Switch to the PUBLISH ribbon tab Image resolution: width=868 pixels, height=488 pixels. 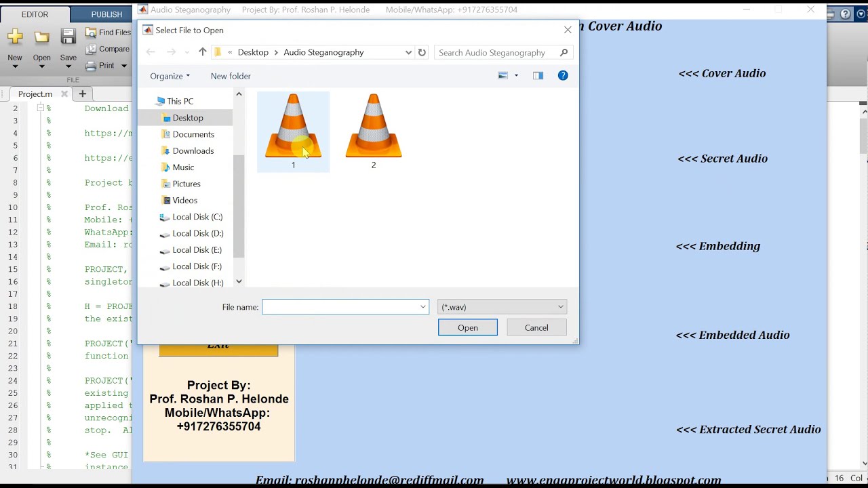coord(106,14)
